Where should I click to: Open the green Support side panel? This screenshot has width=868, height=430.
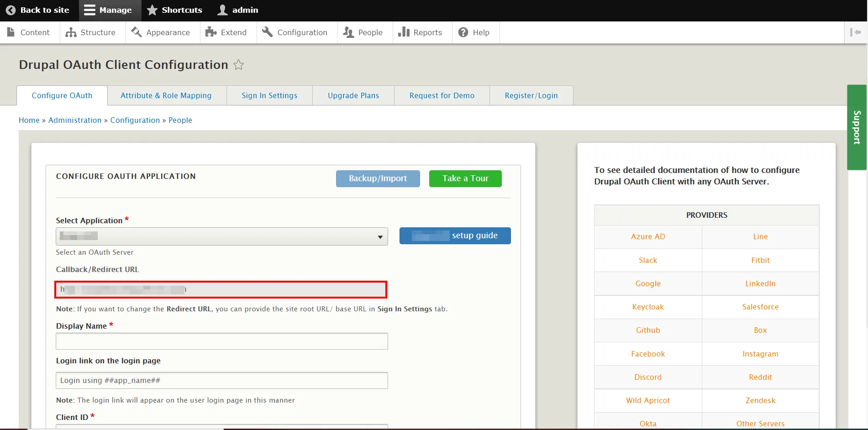pos(857,127)
